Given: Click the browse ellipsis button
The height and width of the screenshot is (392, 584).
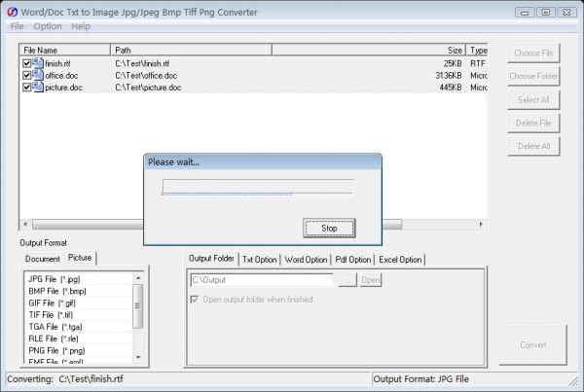Looking at the screenshot, I should click(x=347, y=280).
